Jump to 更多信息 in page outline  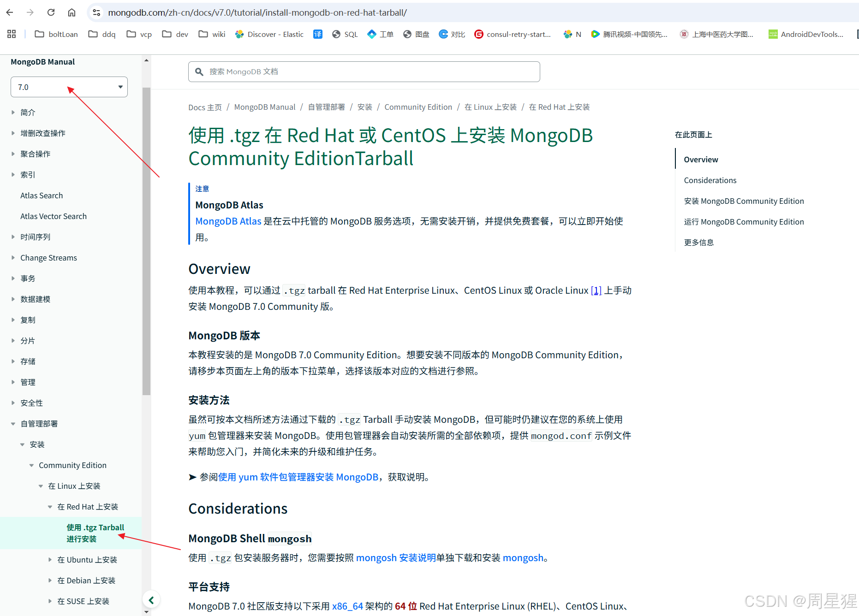[x=698, y=243]
